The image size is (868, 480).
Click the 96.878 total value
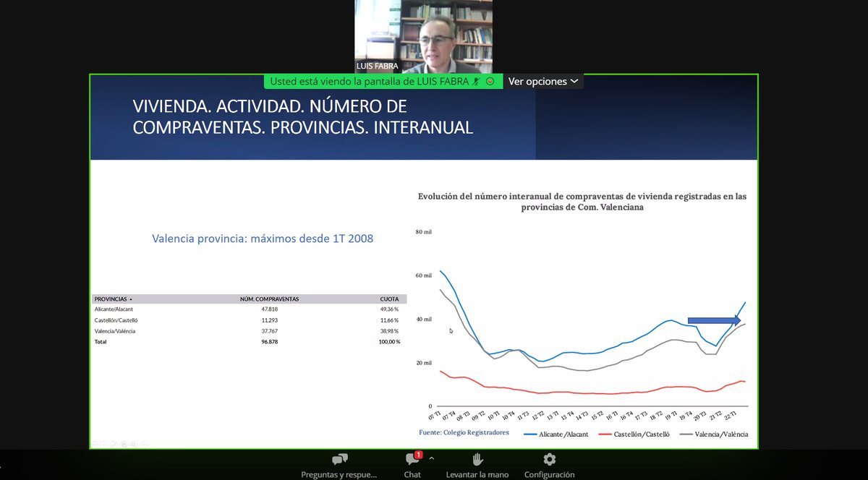[x=268, y=341]
